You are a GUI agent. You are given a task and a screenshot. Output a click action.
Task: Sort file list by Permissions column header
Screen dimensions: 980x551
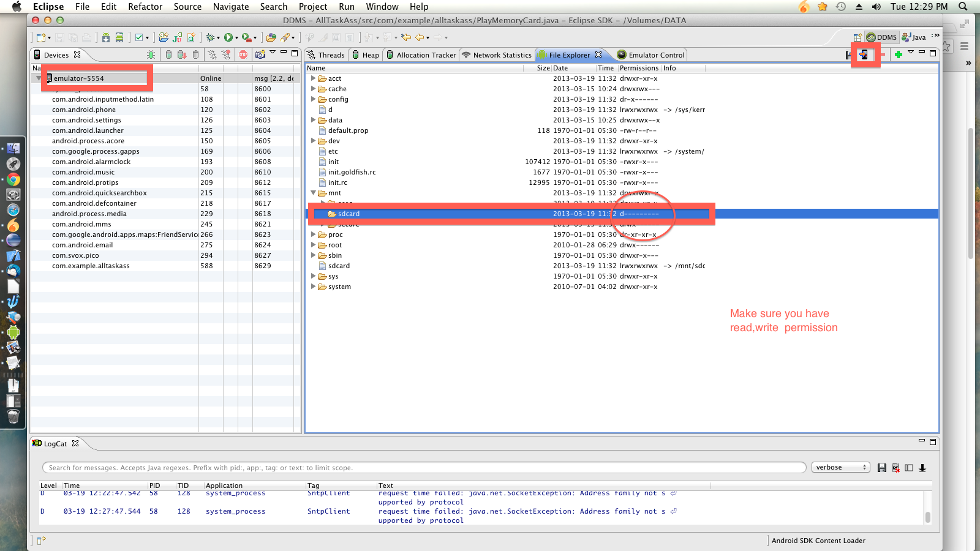pyautogui.click(x=639, y=68)
